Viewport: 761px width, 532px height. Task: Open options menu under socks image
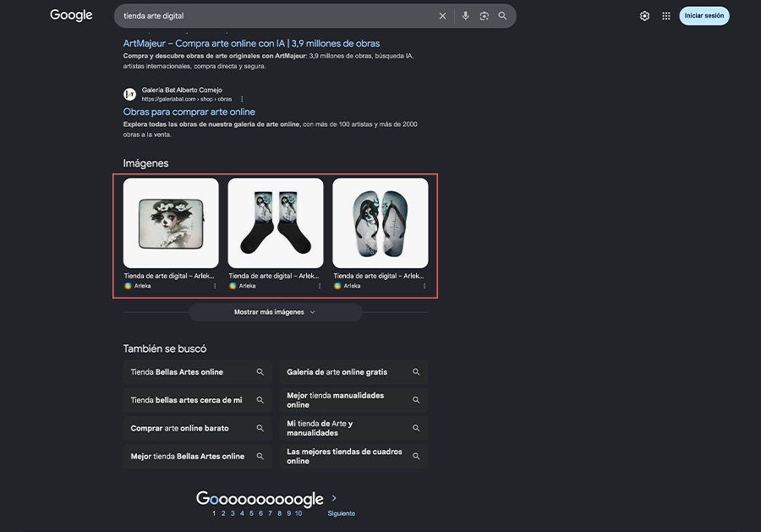320,286
